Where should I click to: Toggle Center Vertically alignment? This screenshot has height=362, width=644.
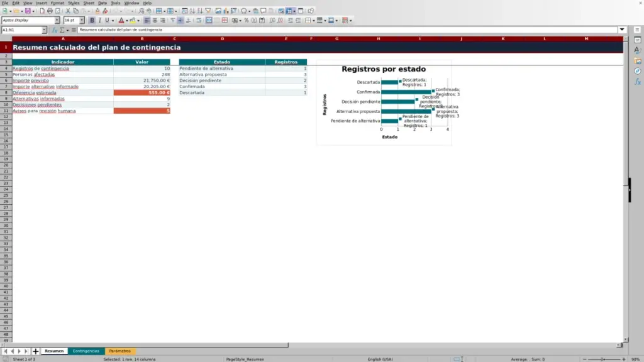(180, 20)
